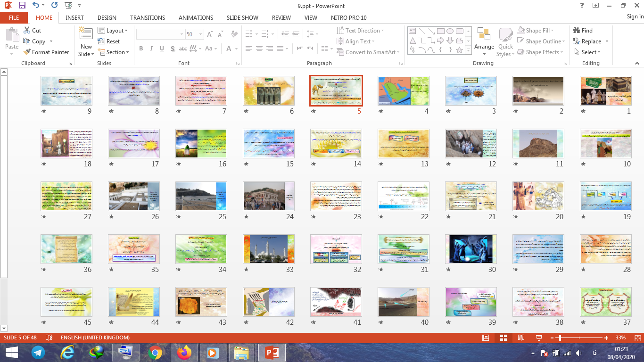Open the TRANSITIONS ribbon tab
Screen dimensions: 644x362
pos(148,18)
